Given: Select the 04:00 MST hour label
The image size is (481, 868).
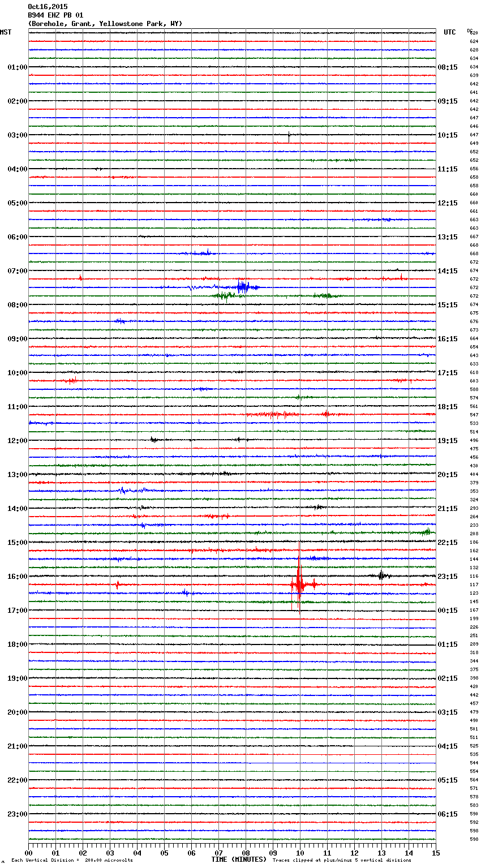Looking at the screenshot, I should [x=17, y=169].
